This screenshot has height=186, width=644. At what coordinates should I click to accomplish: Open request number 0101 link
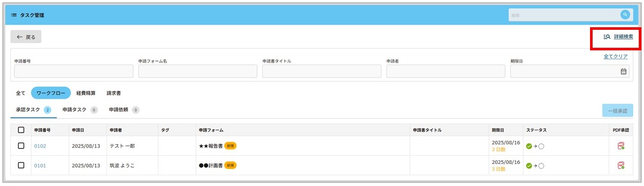40,165
